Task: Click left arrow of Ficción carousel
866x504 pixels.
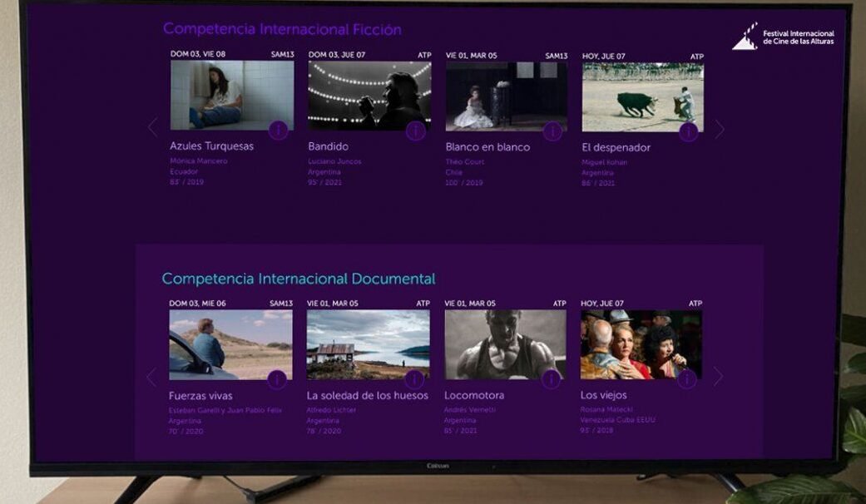Action: click(152, 126)
